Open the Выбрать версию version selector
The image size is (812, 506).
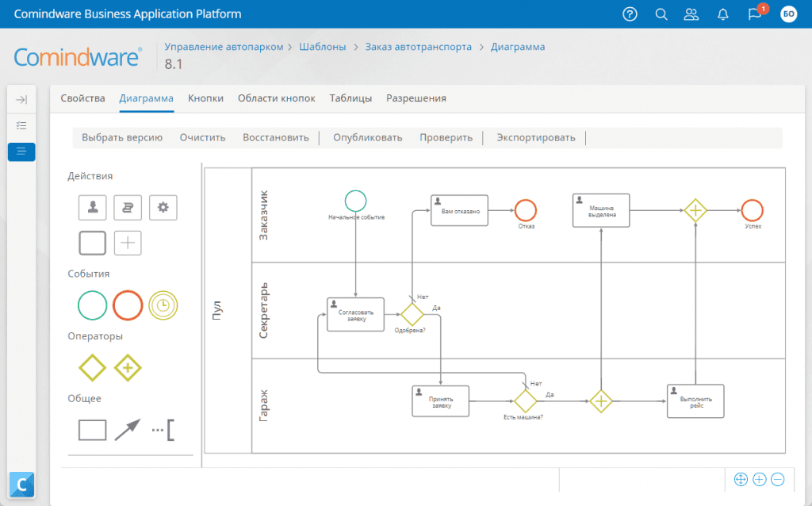tap(123, 136)
